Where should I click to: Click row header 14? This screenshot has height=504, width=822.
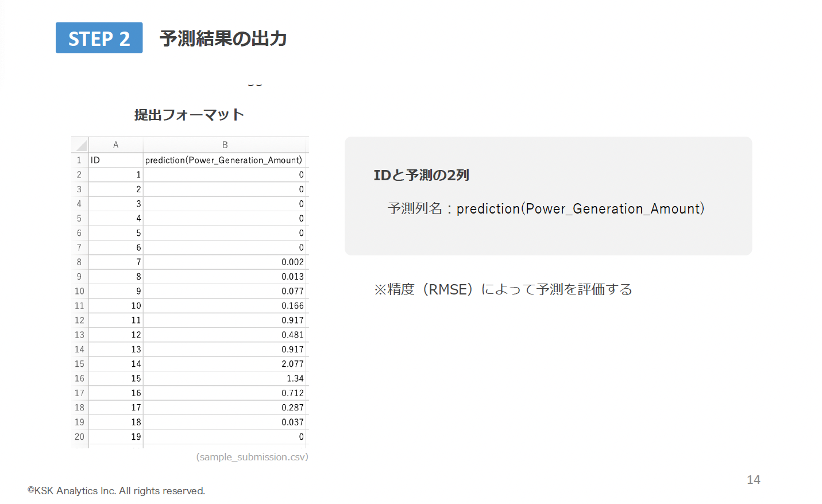79,349
